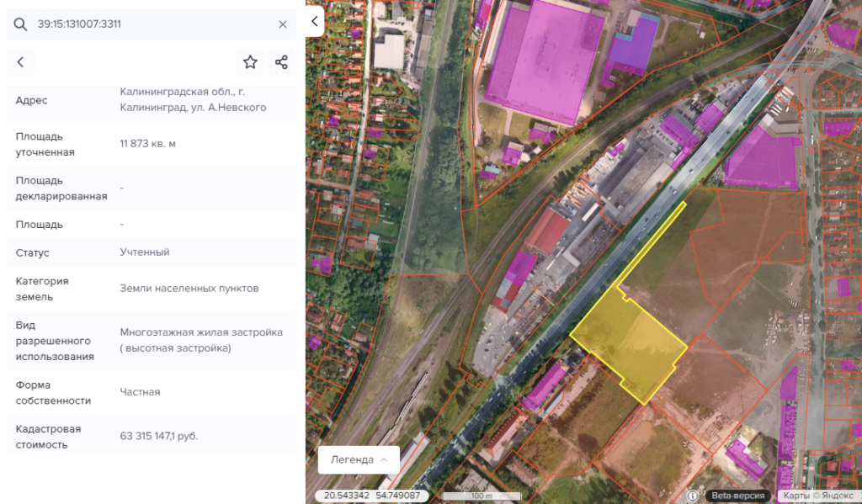Add parcel to favorites with star icon

pyautogui.click(x=250, y=62)
